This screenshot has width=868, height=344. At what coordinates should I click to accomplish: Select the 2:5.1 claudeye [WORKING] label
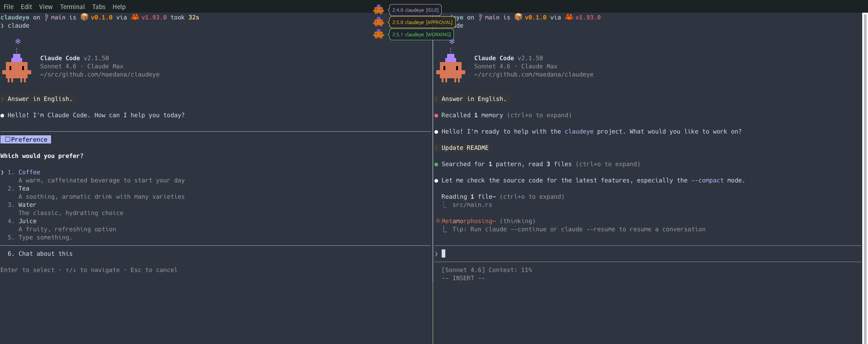tap(421, 34)
